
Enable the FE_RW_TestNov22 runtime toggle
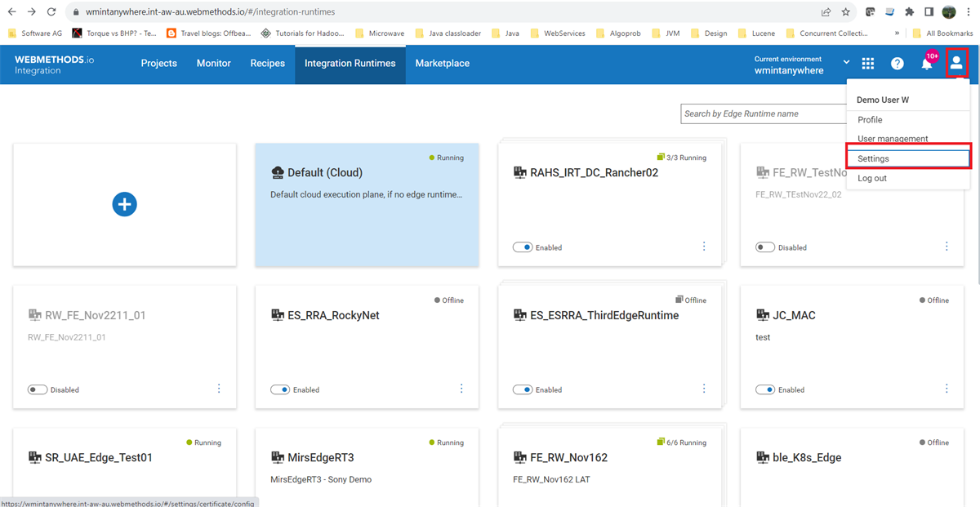tap(765, 247)
